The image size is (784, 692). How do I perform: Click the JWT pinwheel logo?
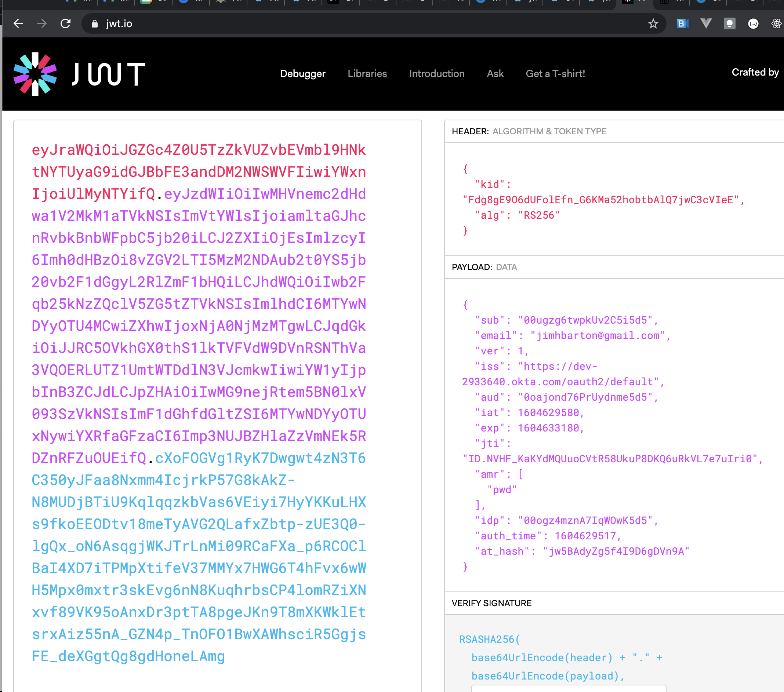tap(35, 74)
